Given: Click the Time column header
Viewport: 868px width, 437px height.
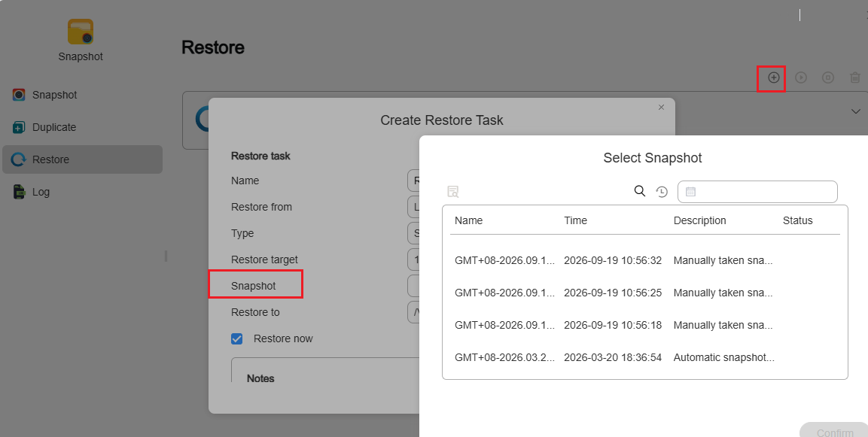Looking at the screenshot, I should click(x=575, y=220).
